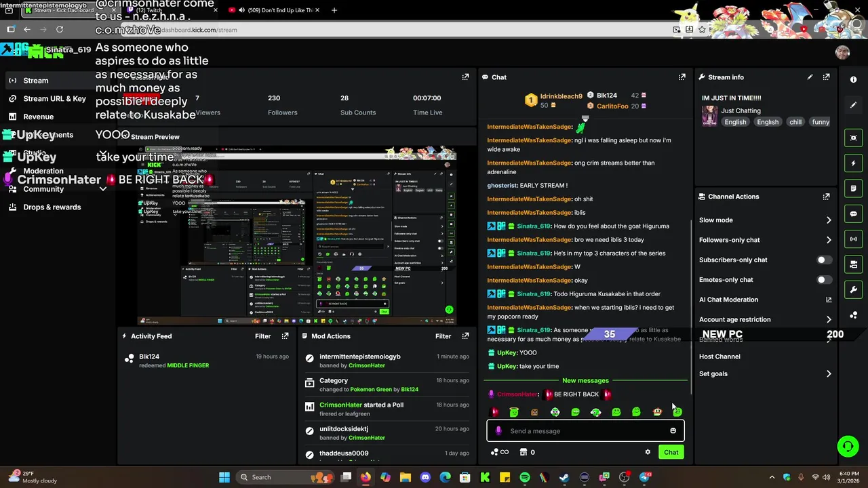Go to Stream URL & Key
The width and height of the screenshot is (868, 488).
pyautogui.click(x=54, y=98)
